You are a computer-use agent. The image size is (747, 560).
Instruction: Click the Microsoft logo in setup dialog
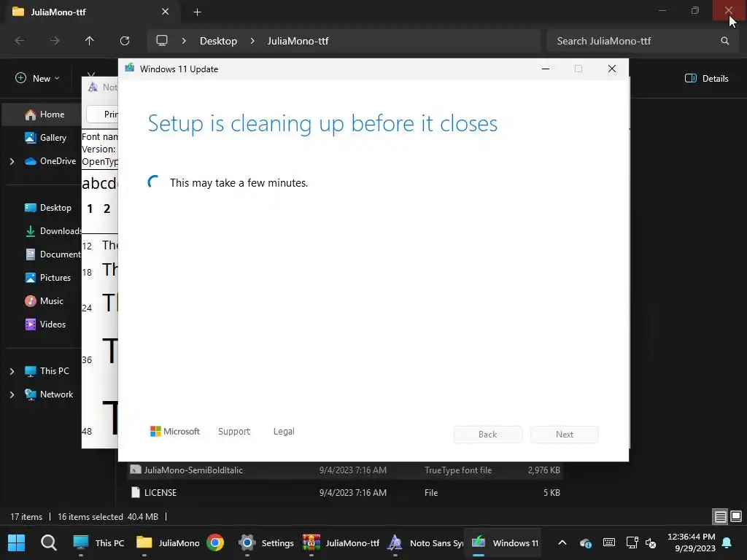[x=175, y=432]
